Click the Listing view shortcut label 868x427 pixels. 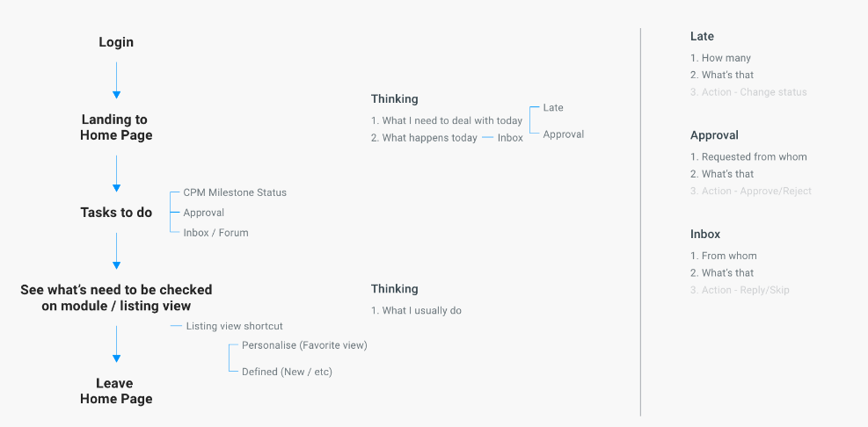(x=234, y=326)
